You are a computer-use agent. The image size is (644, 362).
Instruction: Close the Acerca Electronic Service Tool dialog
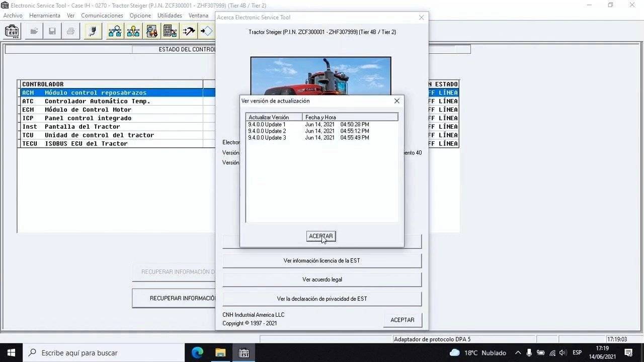pos(422,18)
